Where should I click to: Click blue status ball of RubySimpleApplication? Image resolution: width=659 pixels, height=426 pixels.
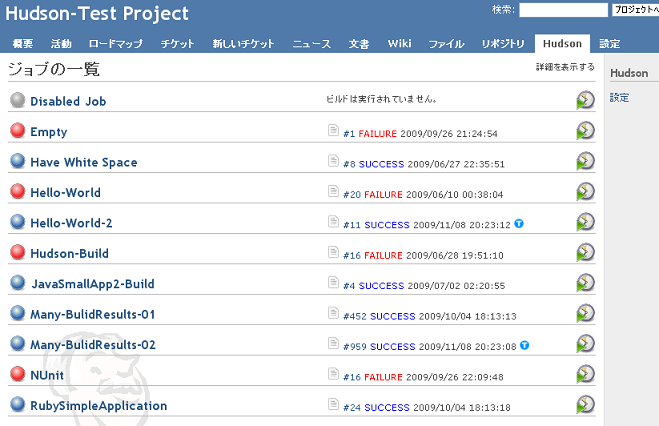tap(18, 404)
